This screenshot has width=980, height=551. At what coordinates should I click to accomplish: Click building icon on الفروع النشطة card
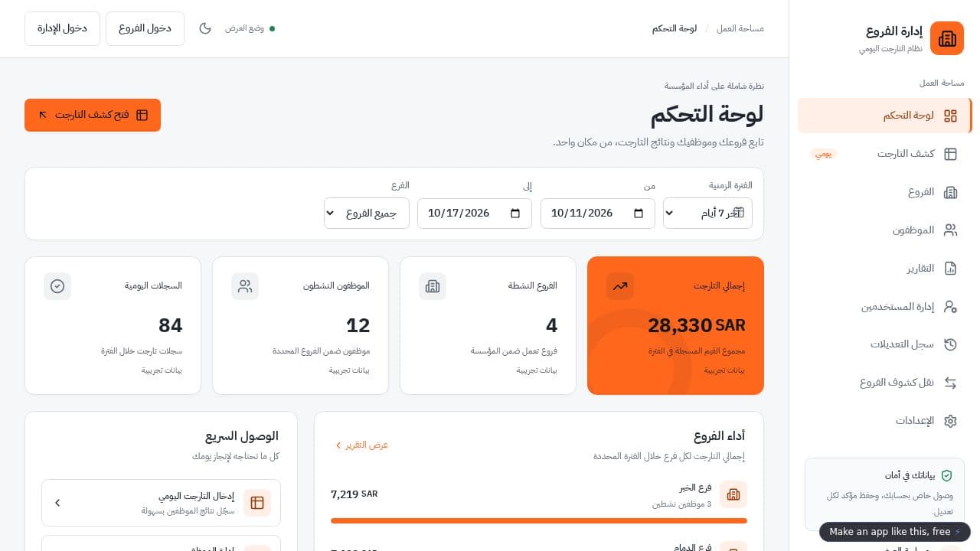(x=433, y=286)
